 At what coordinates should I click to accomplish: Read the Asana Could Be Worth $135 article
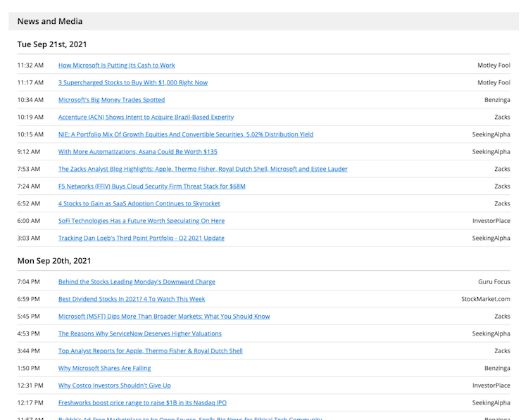[137, 152]
